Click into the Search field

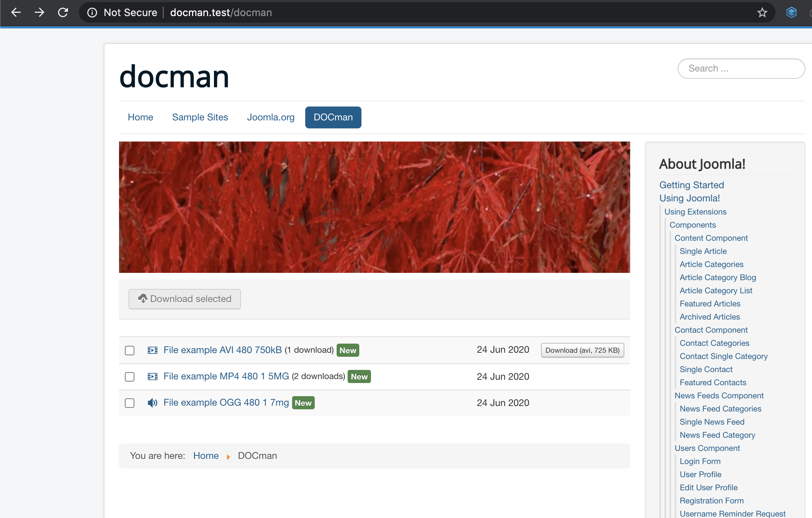[741, 69]
